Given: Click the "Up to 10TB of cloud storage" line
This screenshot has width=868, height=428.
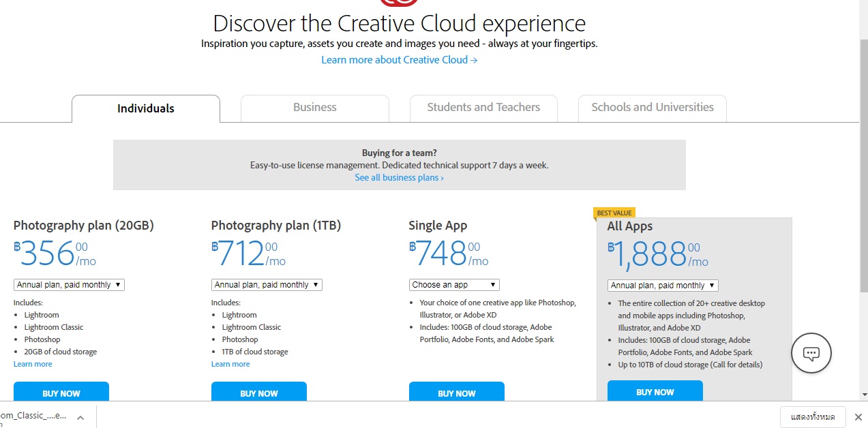Looking at the screenshot, I should pyautogui.click(x=691, y=365).
